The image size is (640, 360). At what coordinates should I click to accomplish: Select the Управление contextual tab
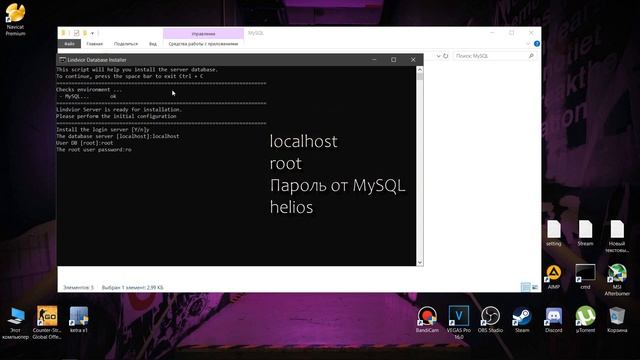click(203, 33)
